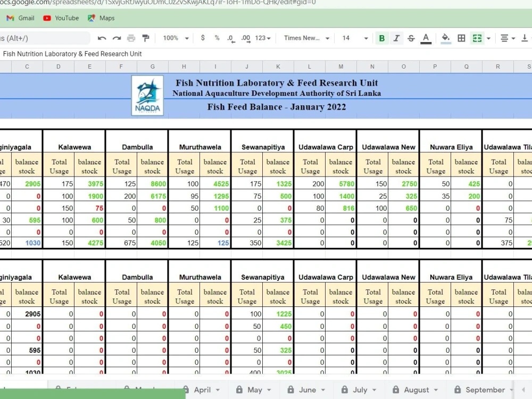Open July tab dropdown arrow
Image resolution: width=532 pixels, height=399 pixels.
pyautogui.click(x=374, y=390)
